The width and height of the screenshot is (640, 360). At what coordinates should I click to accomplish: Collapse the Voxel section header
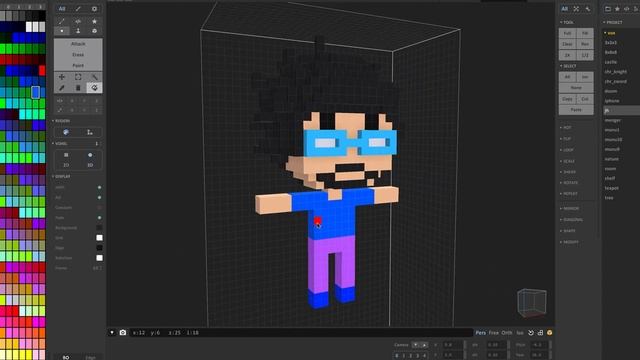(x=60, y=144)
